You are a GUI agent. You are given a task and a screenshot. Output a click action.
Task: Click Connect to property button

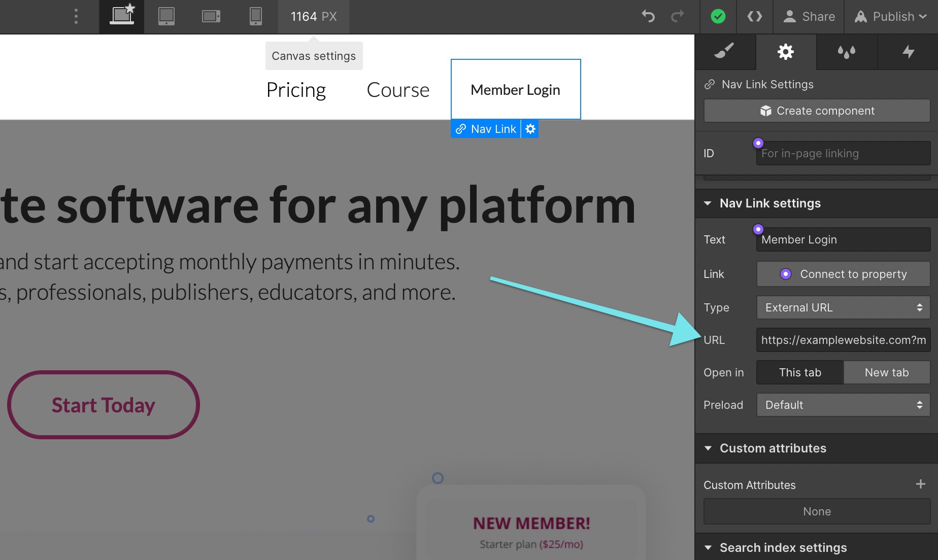[x=844, y=274]
